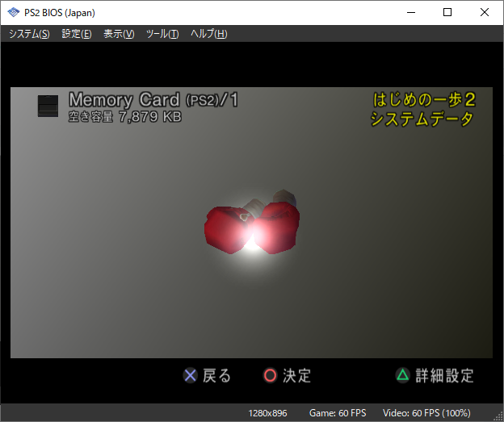This screenshot has width=504, height=422.
Task: Minimize the PS2 BIOS window
Action: pos(411,13)
